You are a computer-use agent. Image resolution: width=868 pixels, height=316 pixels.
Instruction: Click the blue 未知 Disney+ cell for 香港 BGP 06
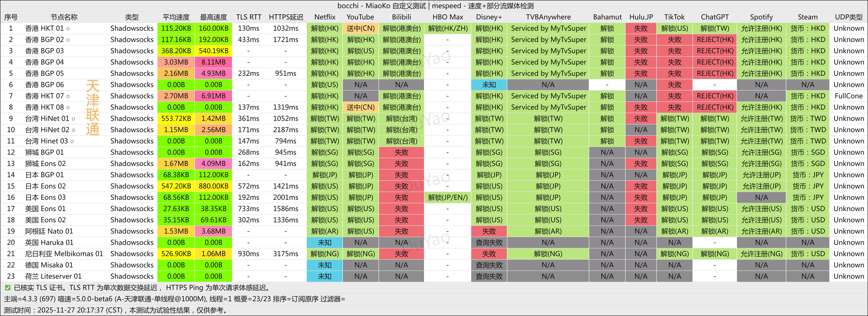489,85
